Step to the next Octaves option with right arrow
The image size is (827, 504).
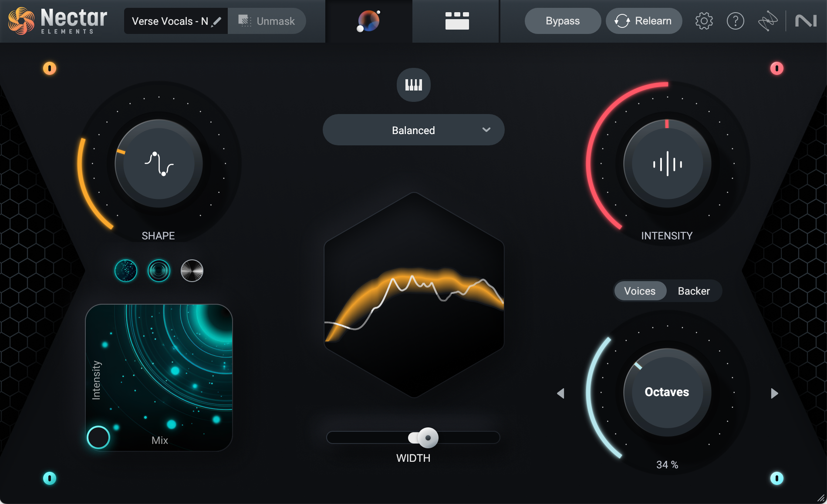[x=774, y=393]
